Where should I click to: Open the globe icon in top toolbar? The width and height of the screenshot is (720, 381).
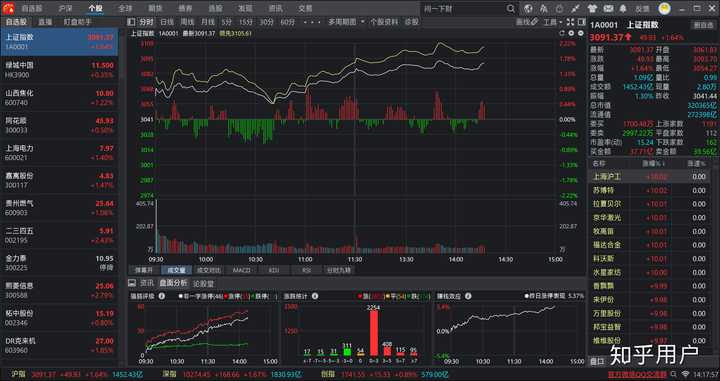[x=528, y=8]
